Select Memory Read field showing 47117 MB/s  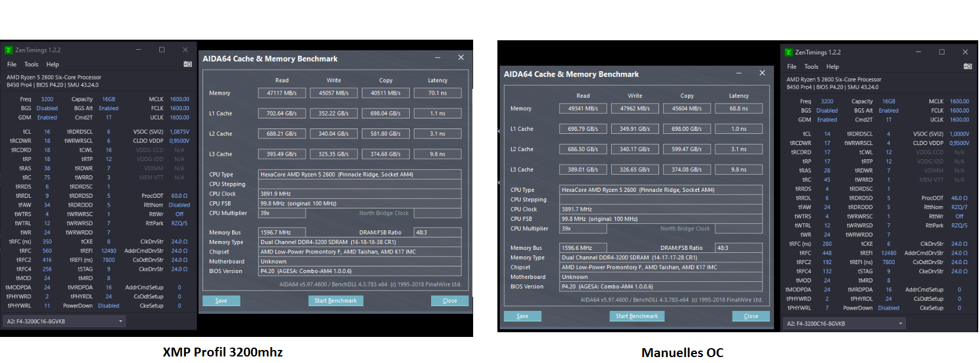click(x=282, y=93)
